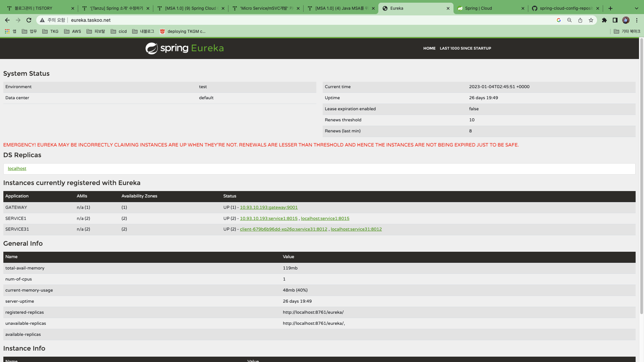
Task: Open the localhost DS replica link
Action: (x=17, y=169)
